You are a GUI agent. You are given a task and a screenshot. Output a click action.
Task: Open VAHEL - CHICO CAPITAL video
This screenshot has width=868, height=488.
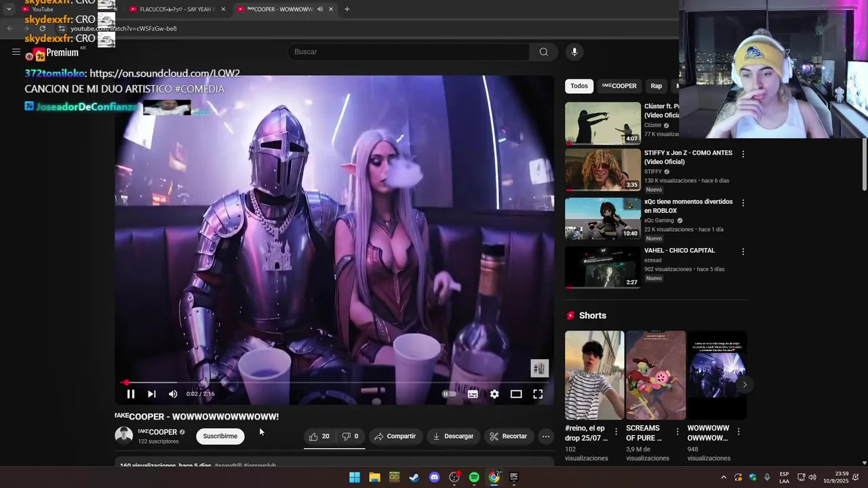pyautogui.click(x=603, y=267)
